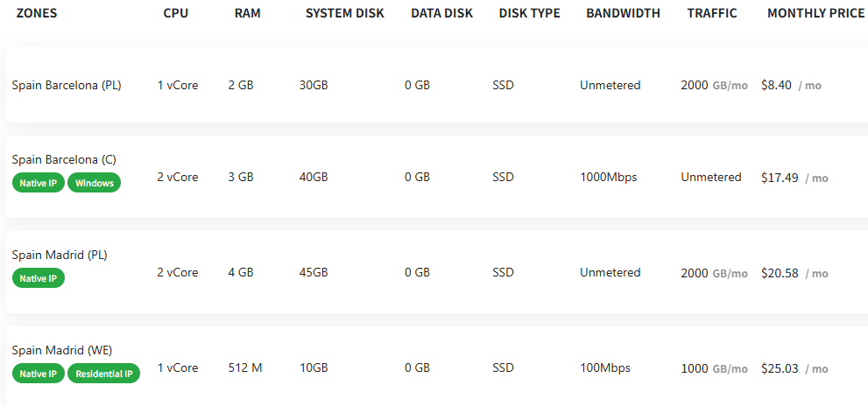The image size is (868, 406).
Task: Select the Spain Barcelona (C) plan
Action: [64, 159]
